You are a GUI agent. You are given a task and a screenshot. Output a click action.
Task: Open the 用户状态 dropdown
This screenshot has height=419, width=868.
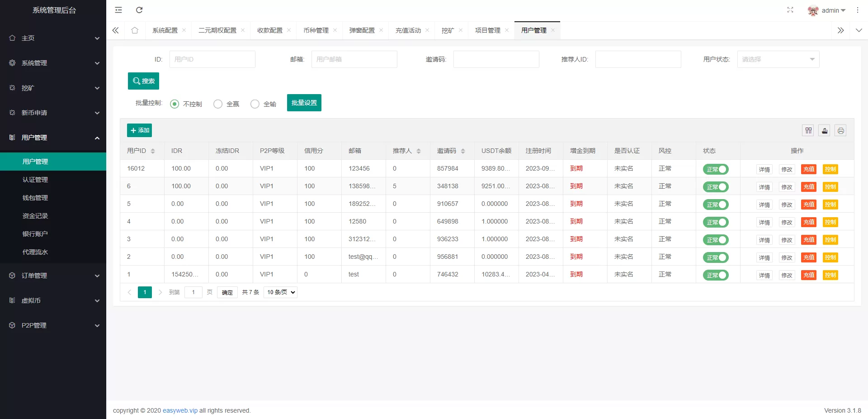pyautogui.click(x=778, y=59)
